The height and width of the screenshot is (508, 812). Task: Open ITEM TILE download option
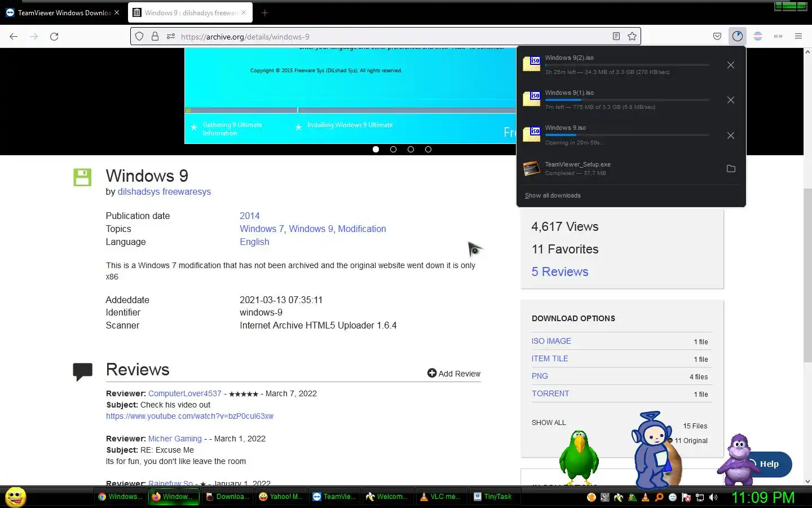pyautogui.click(x=550, y=358)
